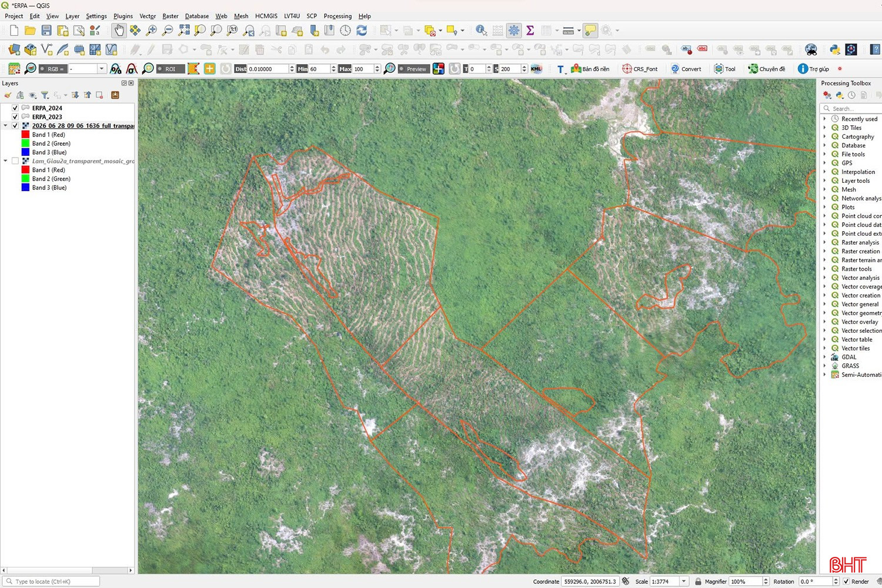Click the KML export icon
Screen dimensions: 882x588
coord(536,69)
